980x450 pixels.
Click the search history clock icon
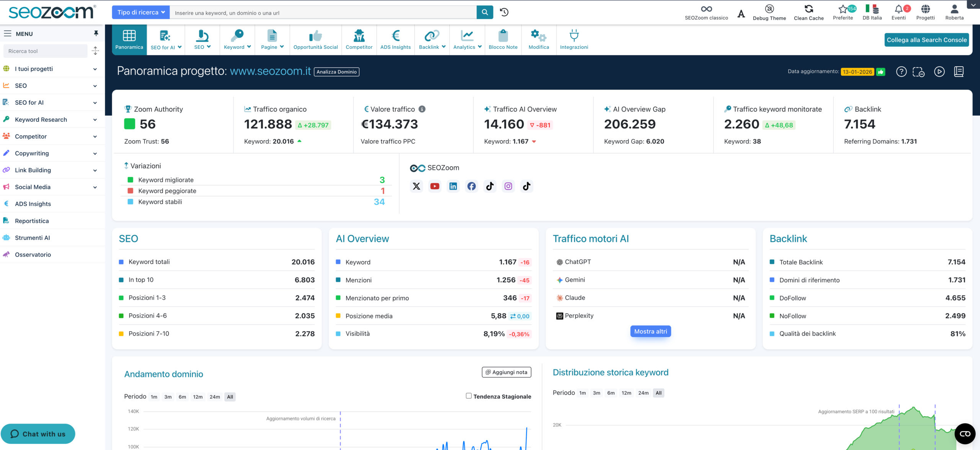point(504,12)
